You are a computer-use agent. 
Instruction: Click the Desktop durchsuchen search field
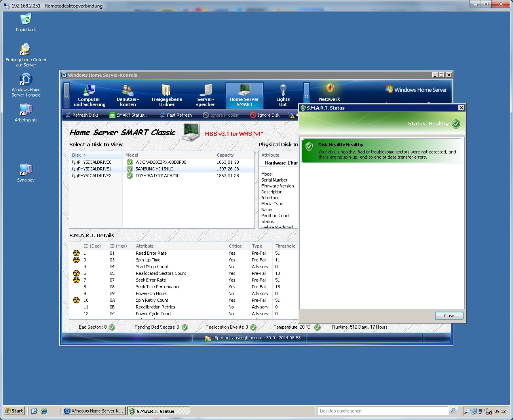[x=383, y=411]
